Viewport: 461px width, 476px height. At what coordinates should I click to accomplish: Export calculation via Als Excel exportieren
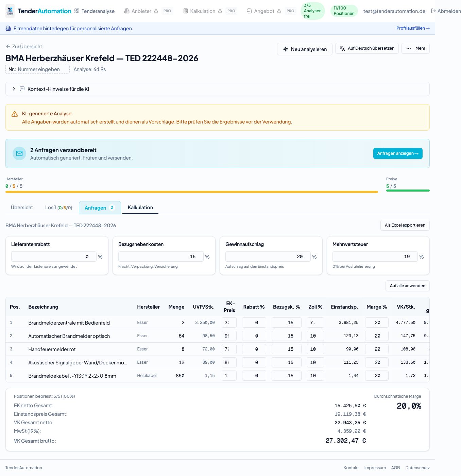[x=405, y=225]
